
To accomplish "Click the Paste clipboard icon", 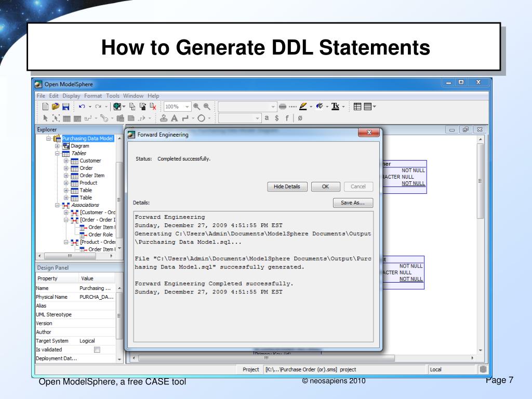I will click(x=143, y=107).
